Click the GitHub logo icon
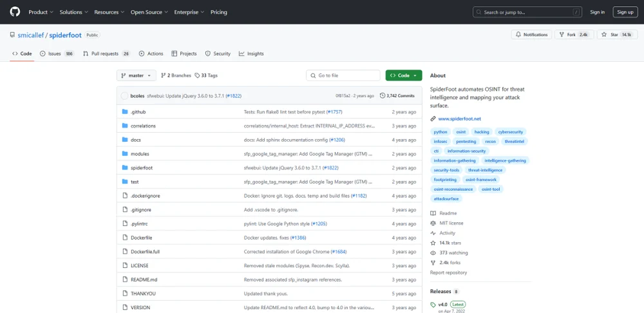 [x=15, y=12]
